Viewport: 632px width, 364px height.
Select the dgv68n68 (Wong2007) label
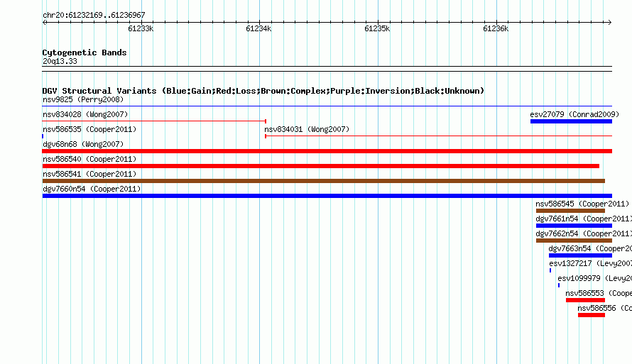(83, 144)
